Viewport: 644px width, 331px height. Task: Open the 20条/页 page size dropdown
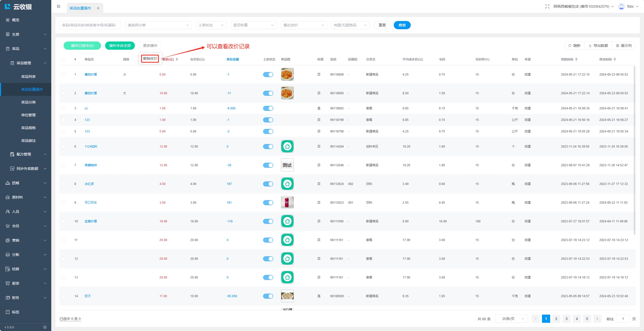click(x=511, y=319)
